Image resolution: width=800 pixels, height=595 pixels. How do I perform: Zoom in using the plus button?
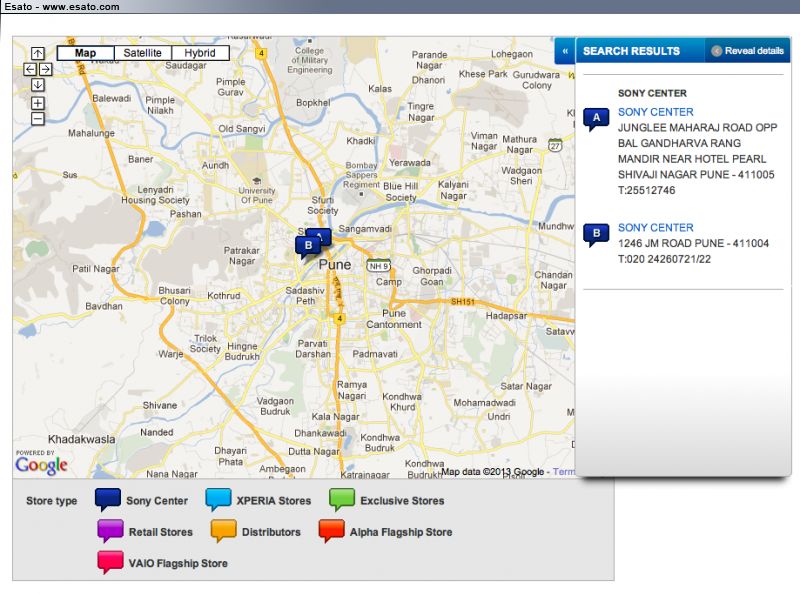point(37,103)
